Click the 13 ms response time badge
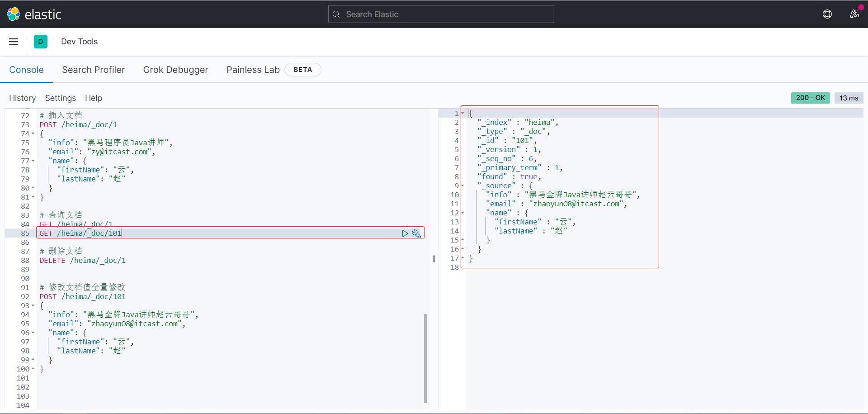 [x=849, y=98]
